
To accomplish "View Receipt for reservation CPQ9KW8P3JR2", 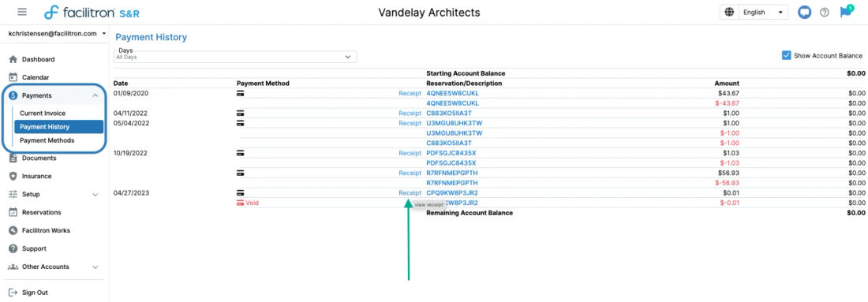I will pyautogui.click(x=410, y=193).
